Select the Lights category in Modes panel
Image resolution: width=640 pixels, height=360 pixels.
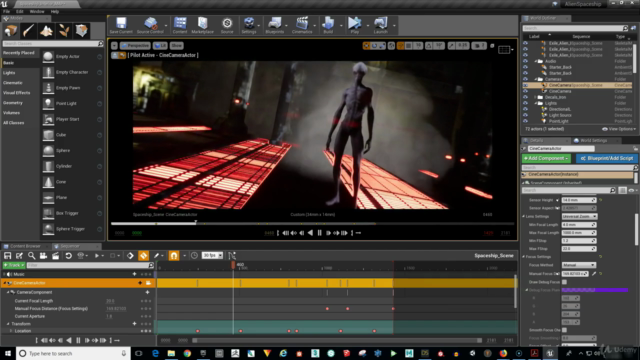pyautogui.click(x=9, y=73)
